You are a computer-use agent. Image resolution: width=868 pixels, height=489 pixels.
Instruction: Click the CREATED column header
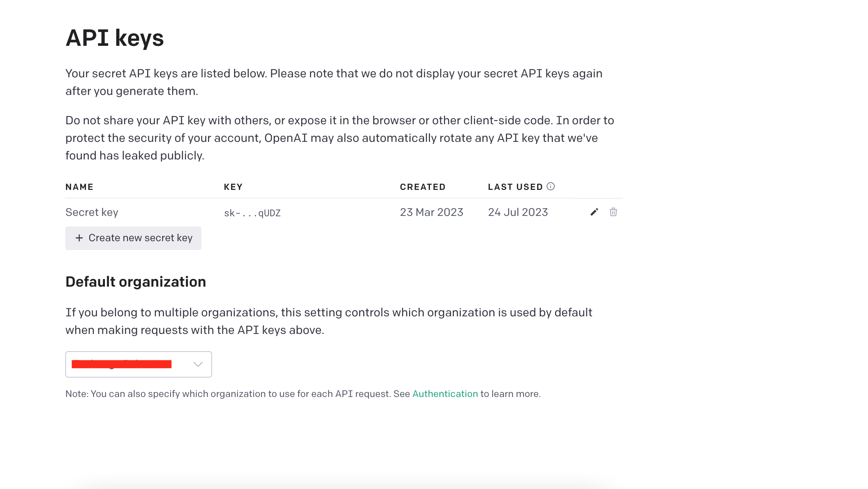coord(423,187)
